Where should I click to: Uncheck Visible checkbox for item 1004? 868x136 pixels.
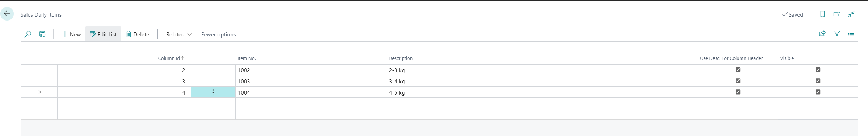(x=818, y=92)
